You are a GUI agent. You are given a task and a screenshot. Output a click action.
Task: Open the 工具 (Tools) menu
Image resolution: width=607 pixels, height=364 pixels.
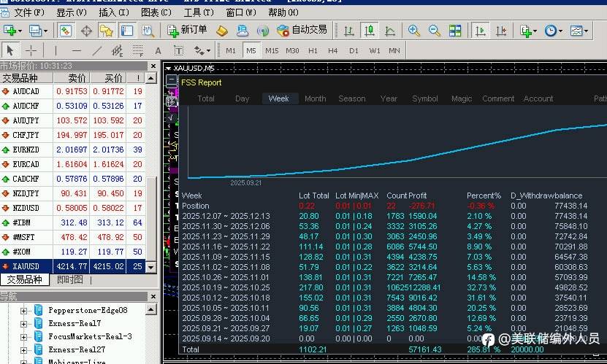point(194,12)
